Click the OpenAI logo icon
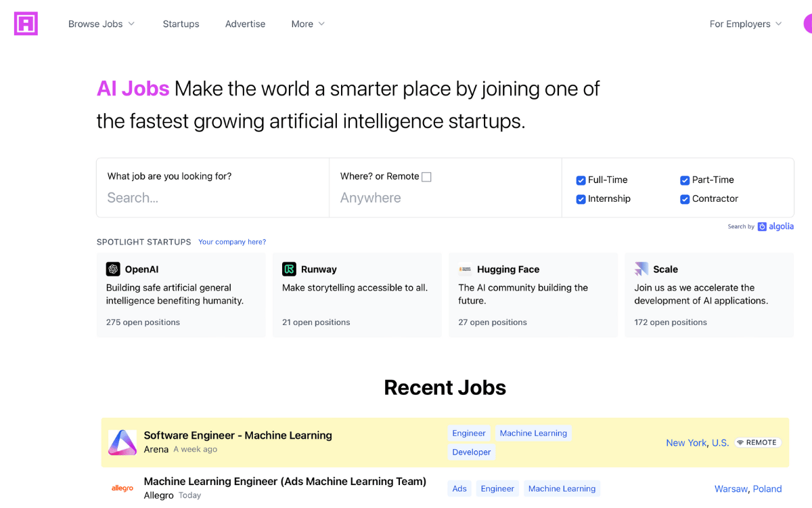The width and height of the screenshot is (812, 508). [113, 270]
